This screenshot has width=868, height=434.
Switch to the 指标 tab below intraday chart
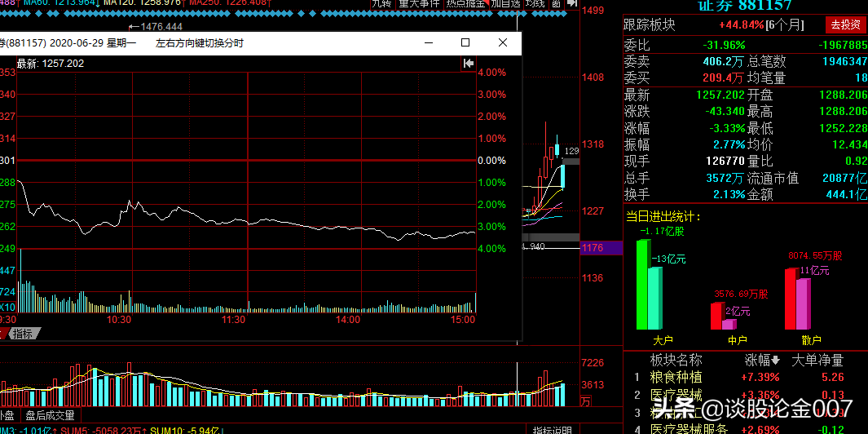[x=22, y=334]
